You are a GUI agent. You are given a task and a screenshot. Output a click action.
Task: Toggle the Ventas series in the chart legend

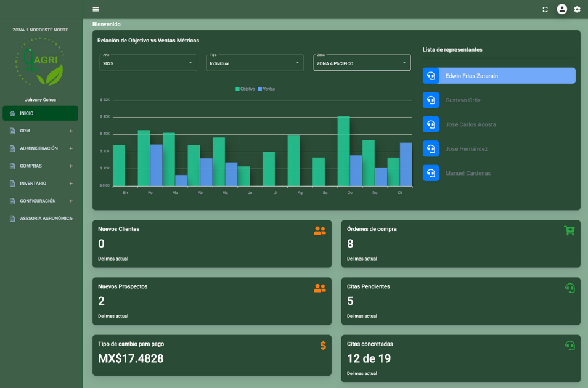point(266,88)
